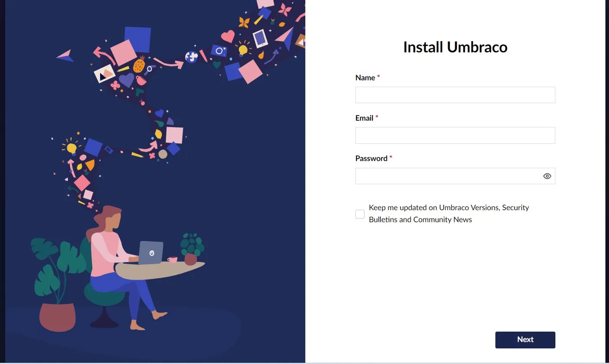Viewport: 609px width, 364px height.
Task: Focus the Email input field
Action: [x=455, y=135]
